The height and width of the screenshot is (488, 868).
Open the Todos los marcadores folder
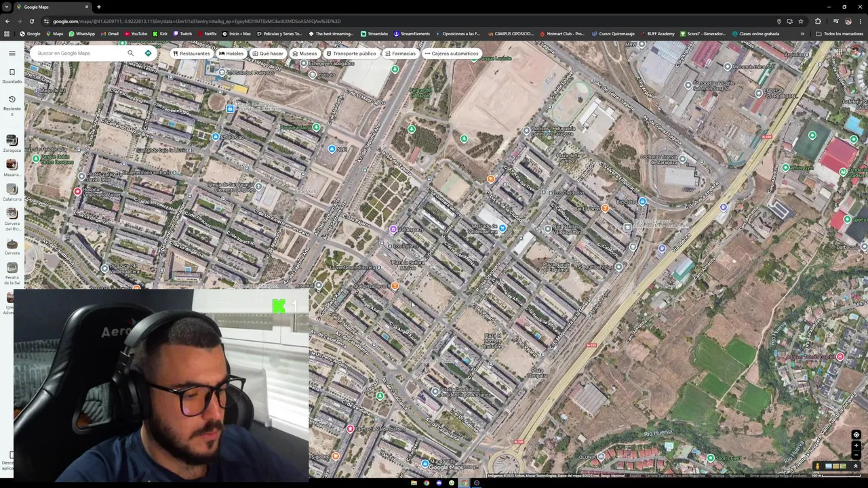click(840, 34)
